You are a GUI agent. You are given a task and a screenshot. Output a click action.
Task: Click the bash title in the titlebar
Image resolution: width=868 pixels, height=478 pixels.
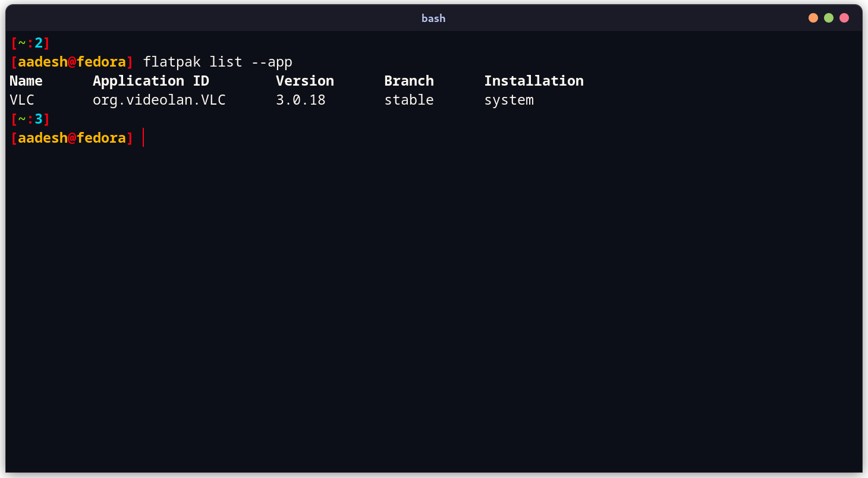[x=433, y=18]
